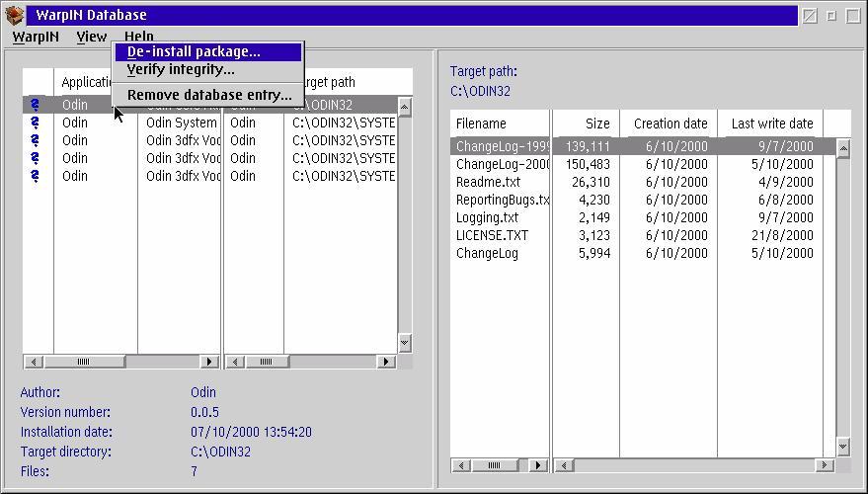The width and height of the screenshot is (868, 494).
Task: Click left arrow of Application column scrollbar
Action: click(34, 362)
